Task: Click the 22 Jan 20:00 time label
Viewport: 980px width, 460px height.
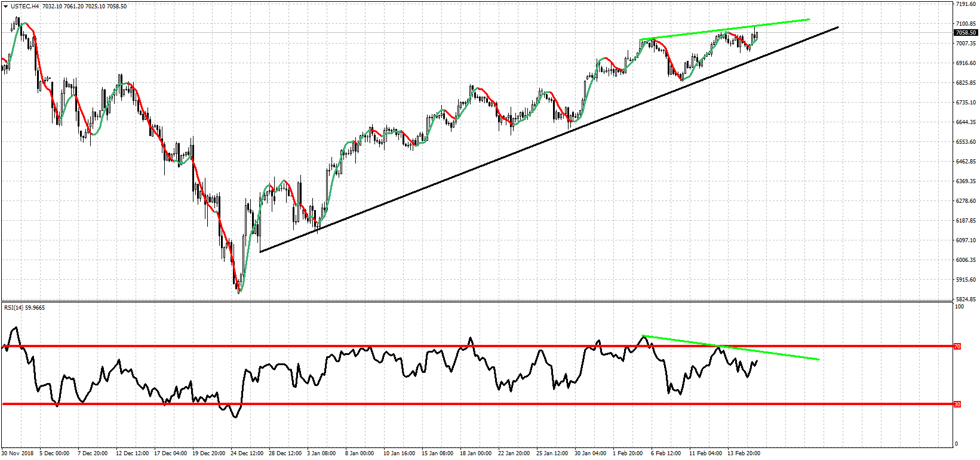Action: pyautogui.click(x=514, y=453)
